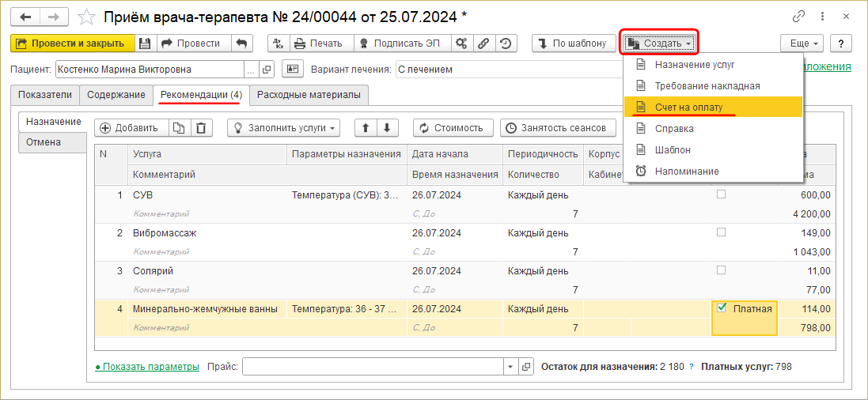Delete the selected service row

point(200,128)
